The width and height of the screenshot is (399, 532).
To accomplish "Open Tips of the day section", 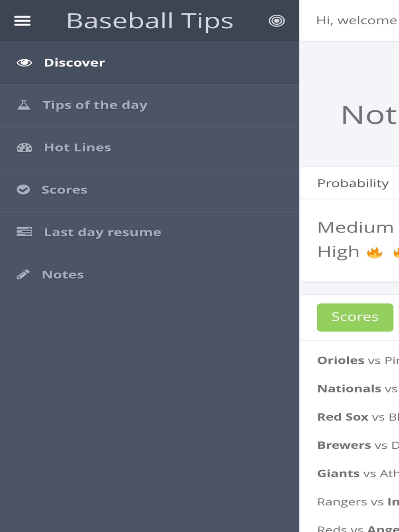I will [x=150, y=105].
